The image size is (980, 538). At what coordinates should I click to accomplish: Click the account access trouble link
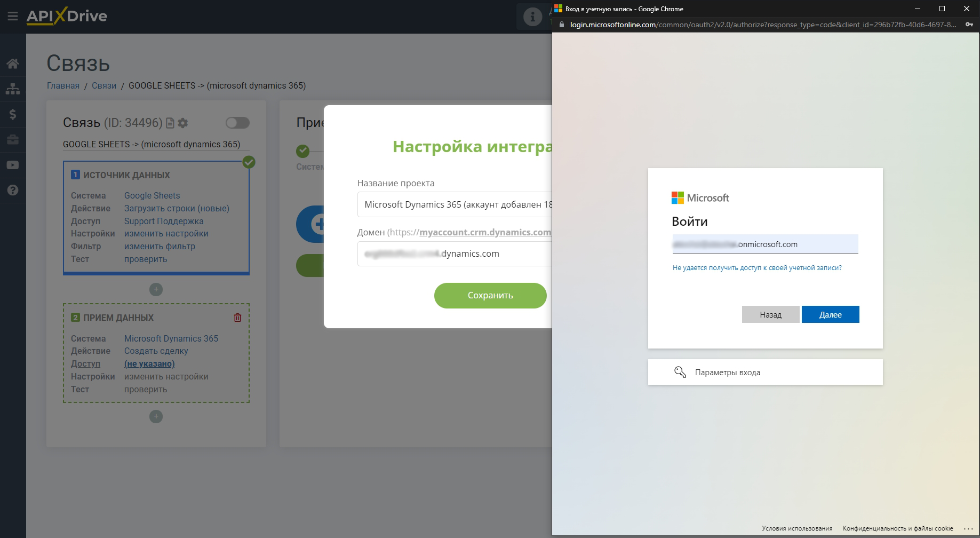click(x=757, y=268)
